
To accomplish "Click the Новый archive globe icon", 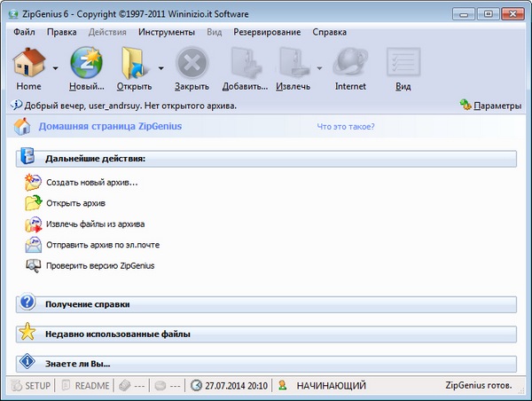I will pyautogui.click(x=85, y=63).
